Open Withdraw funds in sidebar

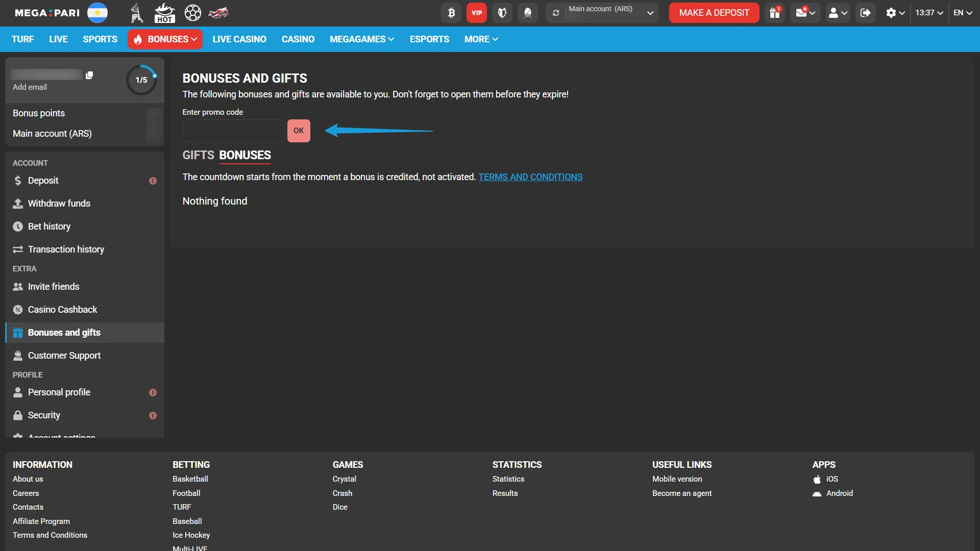[x=85, y=204]
